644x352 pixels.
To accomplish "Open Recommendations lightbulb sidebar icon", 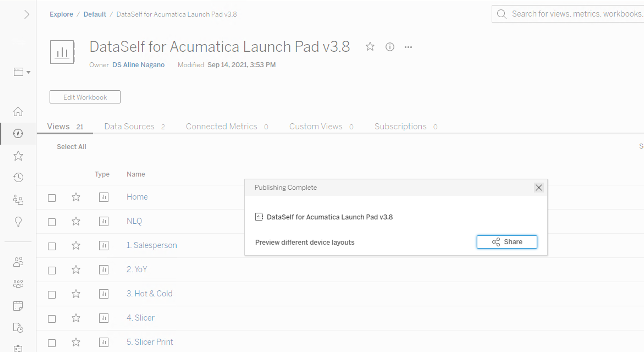I will click(18, 221).
